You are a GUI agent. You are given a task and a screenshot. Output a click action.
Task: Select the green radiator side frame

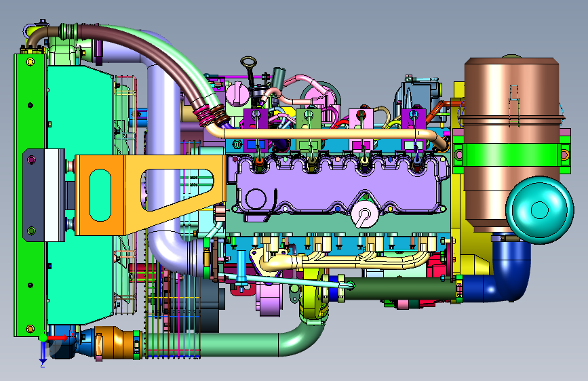click(x=30, y=195)
